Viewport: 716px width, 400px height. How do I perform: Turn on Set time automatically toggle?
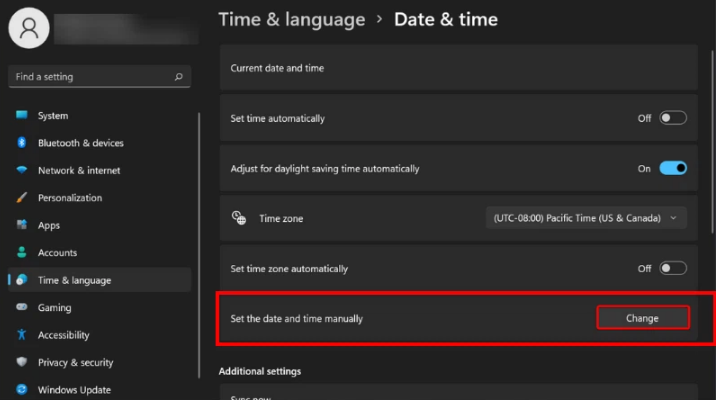click(673, 118)
